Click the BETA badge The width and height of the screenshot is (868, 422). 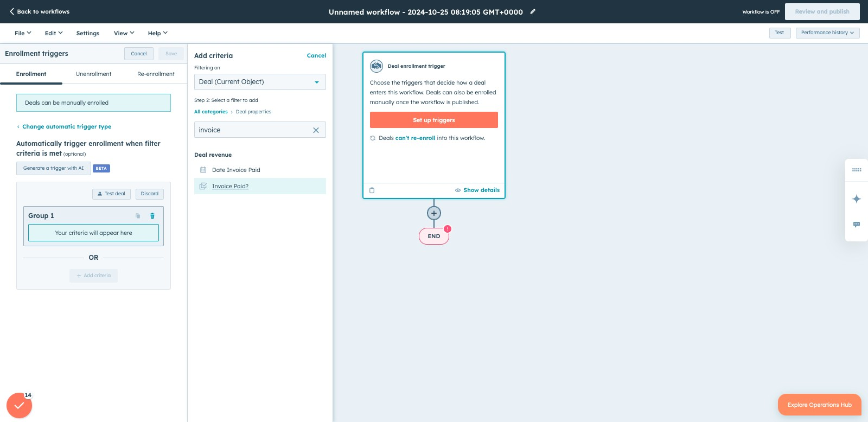click(x=101, y=169)
